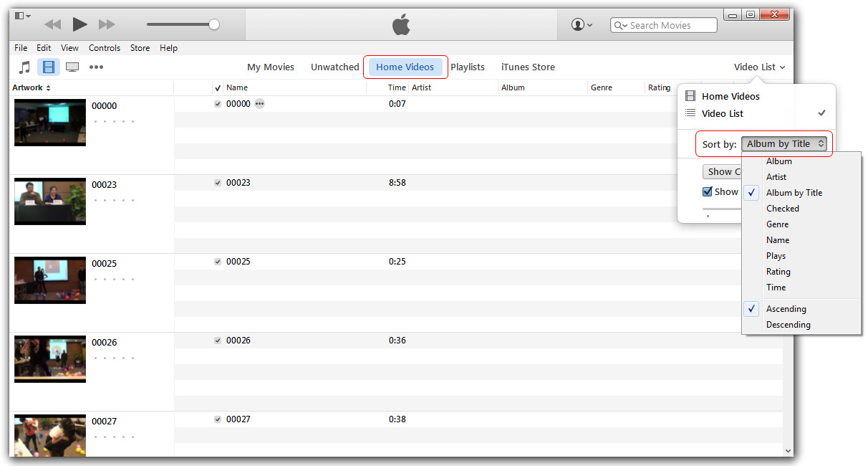The height and width of the screenshot is (466, 868).
Task: Select the Movies filmstrip icon
Action: 49,67
